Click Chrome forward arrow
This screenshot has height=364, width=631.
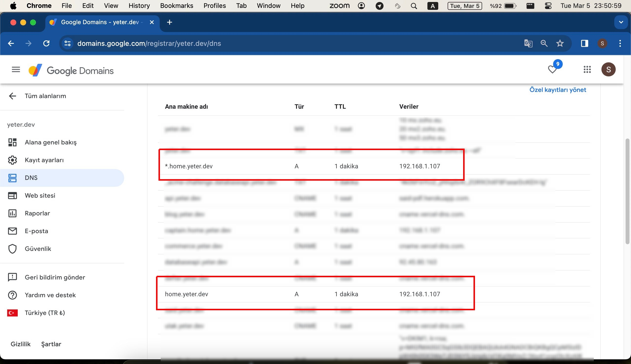click(28, 44)
